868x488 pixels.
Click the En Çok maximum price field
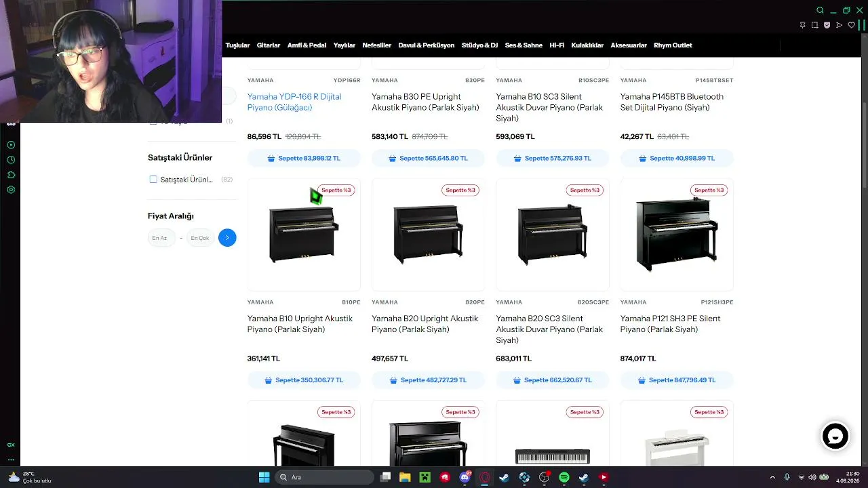click(x=200, y=238)
